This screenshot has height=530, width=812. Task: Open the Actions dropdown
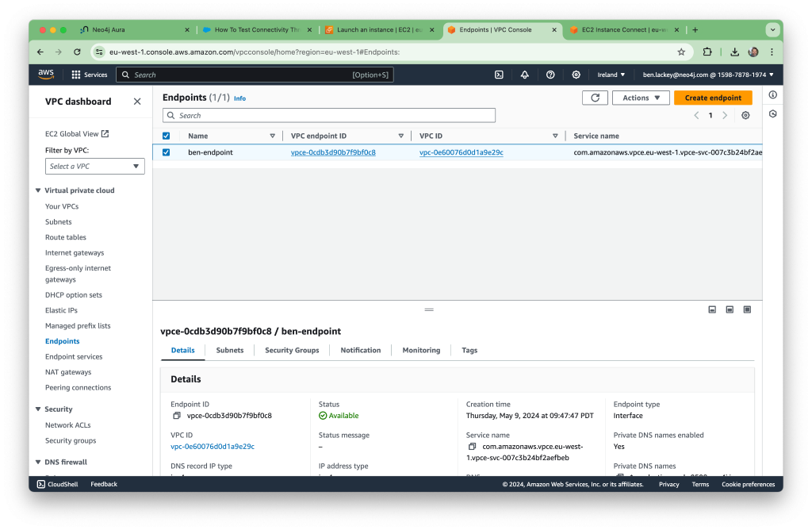point(640,97)
